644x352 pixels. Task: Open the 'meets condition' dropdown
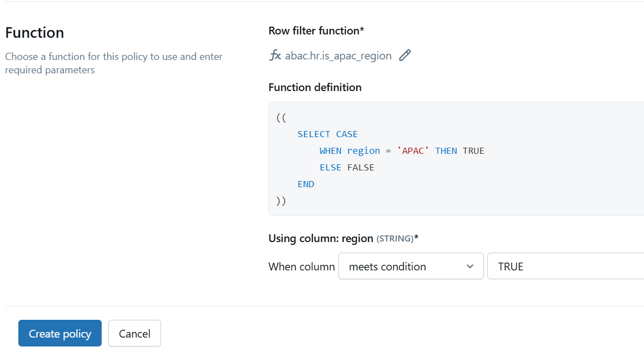click(x=411, y=266)
